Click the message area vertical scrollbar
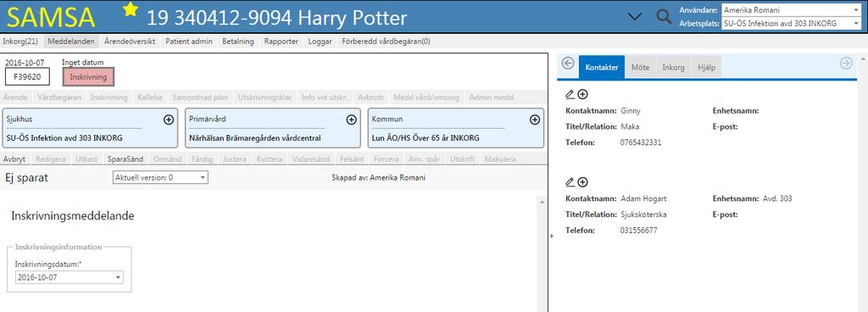868x312 pixels. point(541,254)
